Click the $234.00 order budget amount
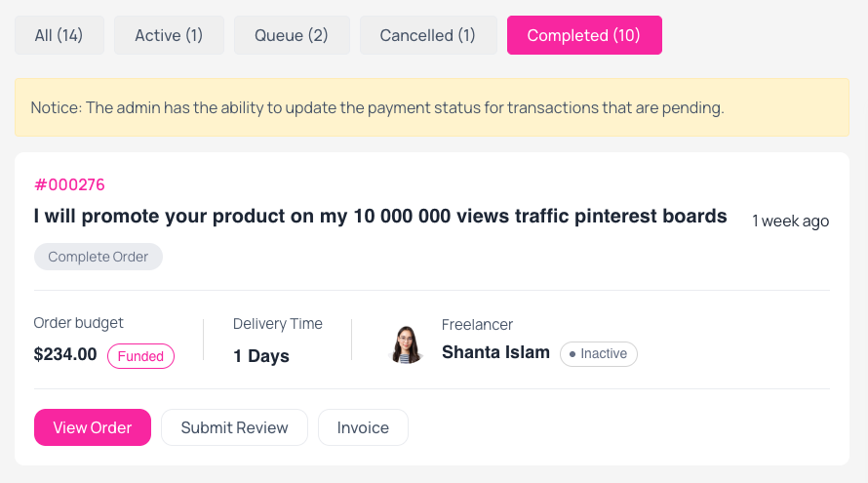 [65, 354]
